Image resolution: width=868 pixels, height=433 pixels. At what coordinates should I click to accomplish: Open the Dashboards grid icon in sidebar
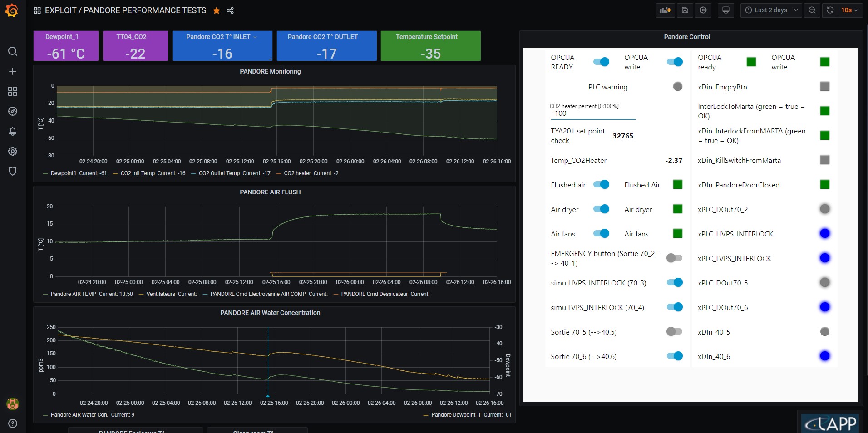coord(13,91)
